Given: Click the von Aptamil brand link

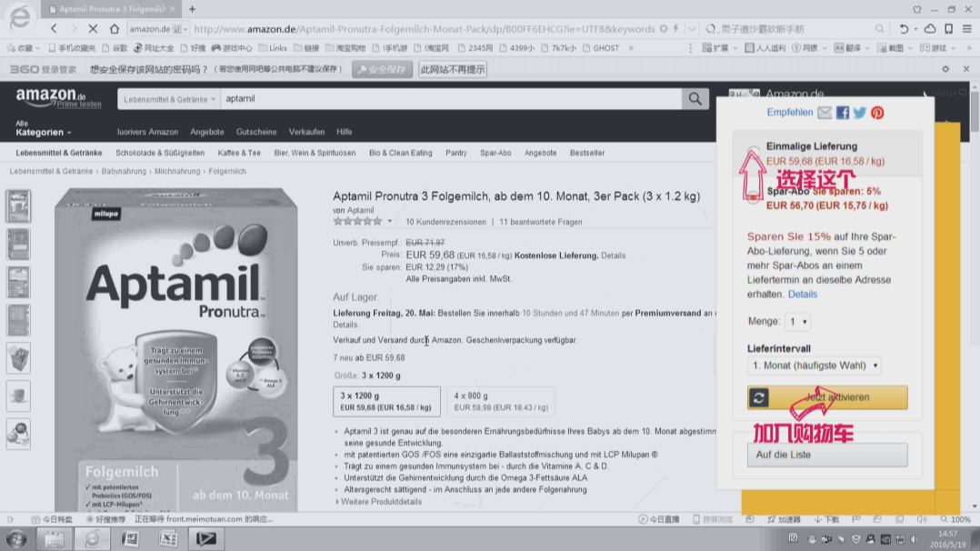Looking at the screenshot, I should pos(353,210).
